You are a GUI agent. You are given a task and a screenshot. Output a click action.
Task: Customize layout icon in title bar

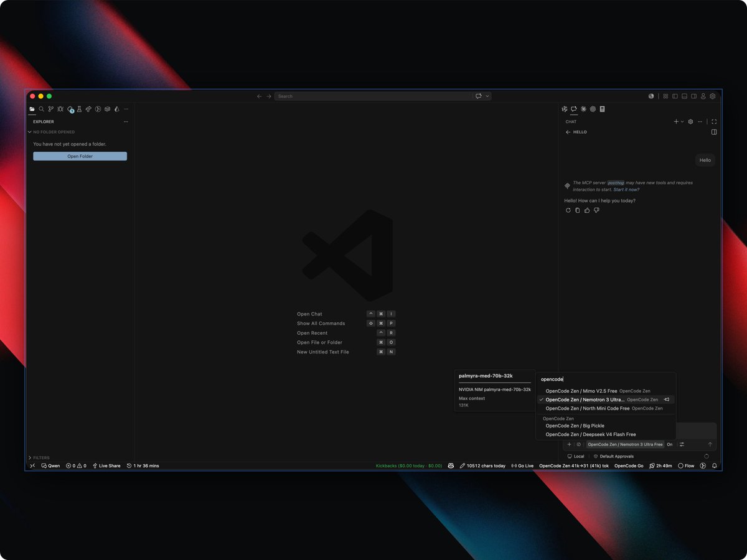click(665, 96)
